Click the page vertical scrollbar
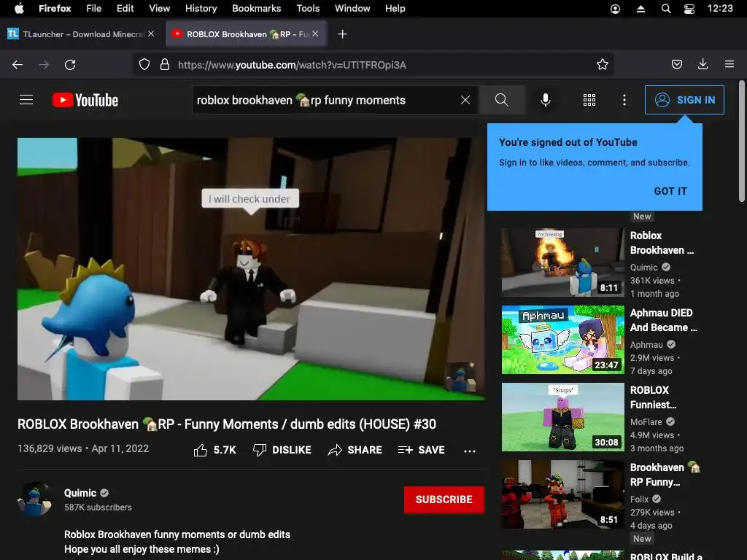Viewport: 747px width, 560px height. [741, 142]
